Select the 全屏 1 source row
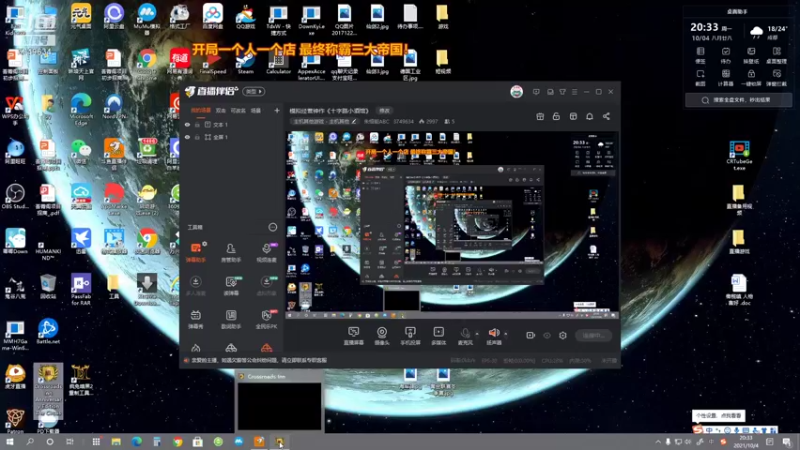 (232, 137)
